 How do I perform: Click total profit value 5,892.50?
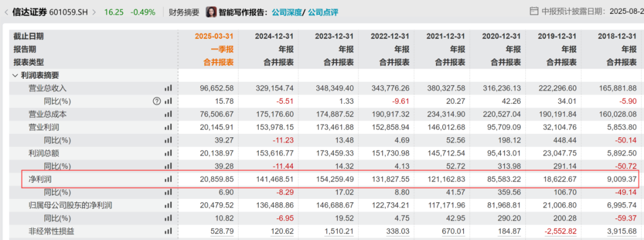click(622, 153)
